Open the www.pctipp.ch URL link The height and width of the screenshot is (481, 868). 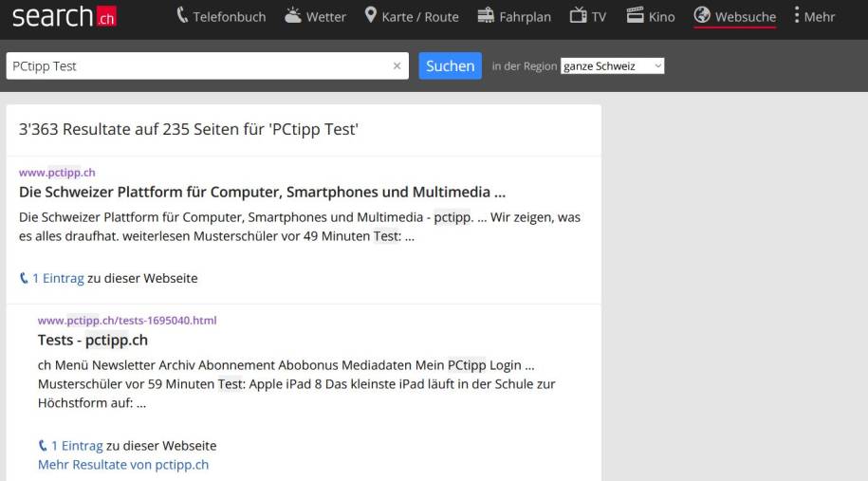[57, 172]
